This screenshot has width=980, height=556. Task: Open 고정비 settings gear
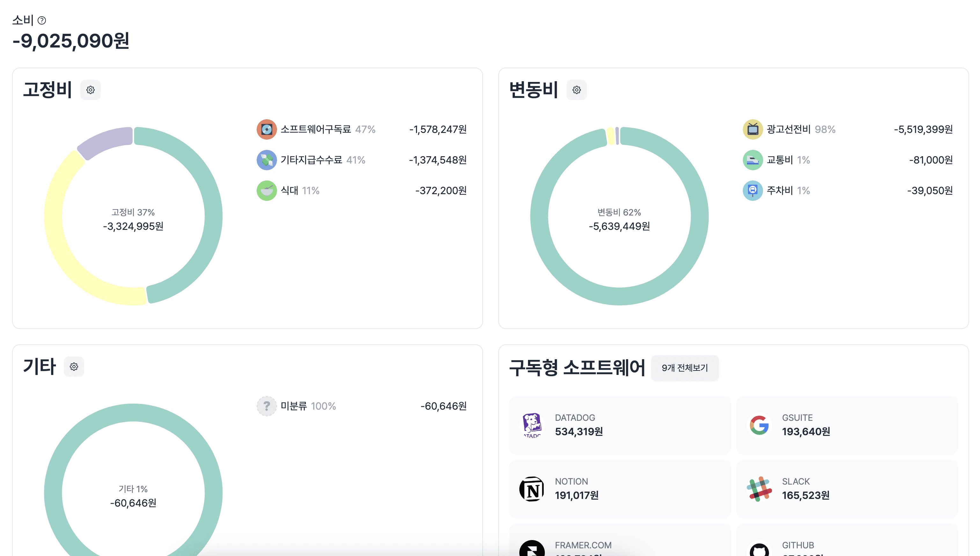coord(91,90)
